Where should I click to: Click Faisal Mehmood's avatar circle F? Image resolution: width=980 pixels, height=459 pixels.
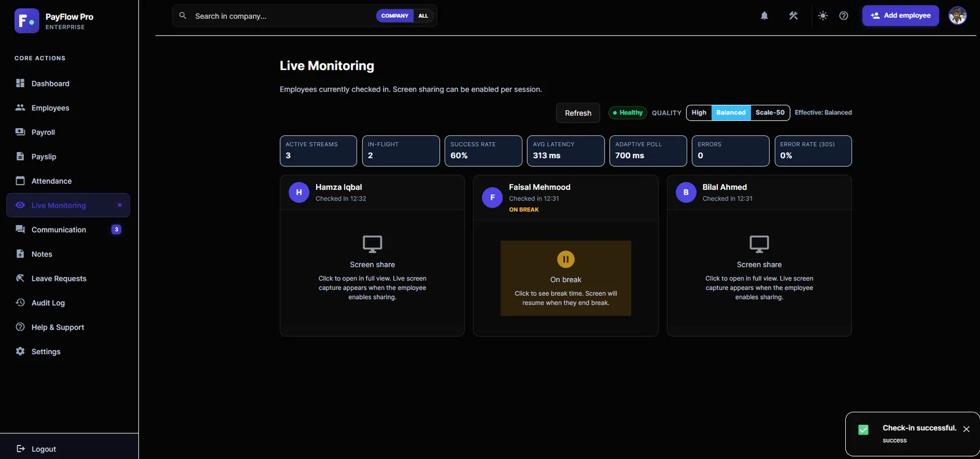click(x=492, y=197)
